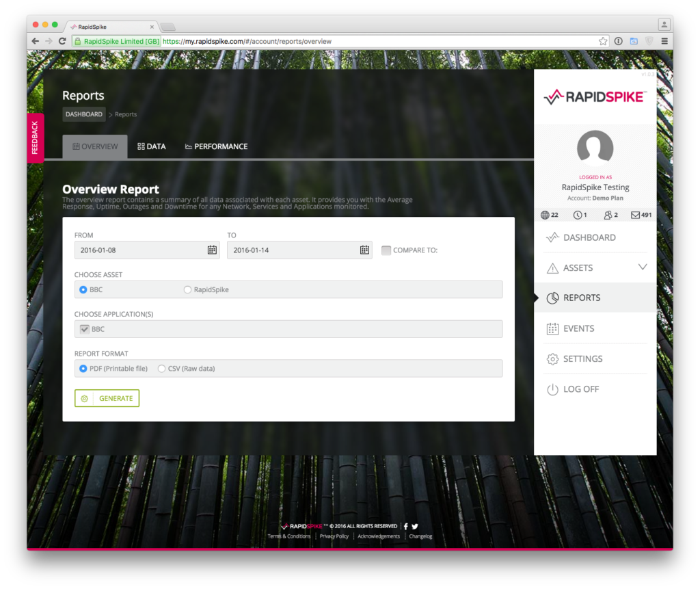This screenshot has width=700, height=589.
Task: Click the RapidSpike logo in the sidebar
Action: 594,96
